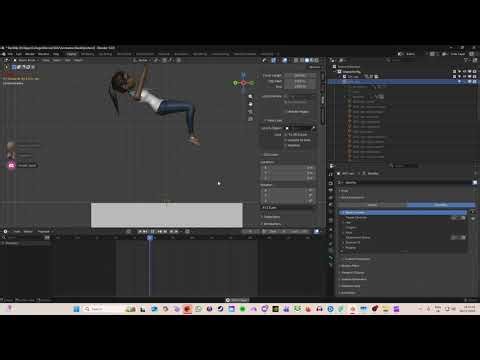Open the Windows Start menu
The height and width of the screenshot is (360, 480).
76,309
